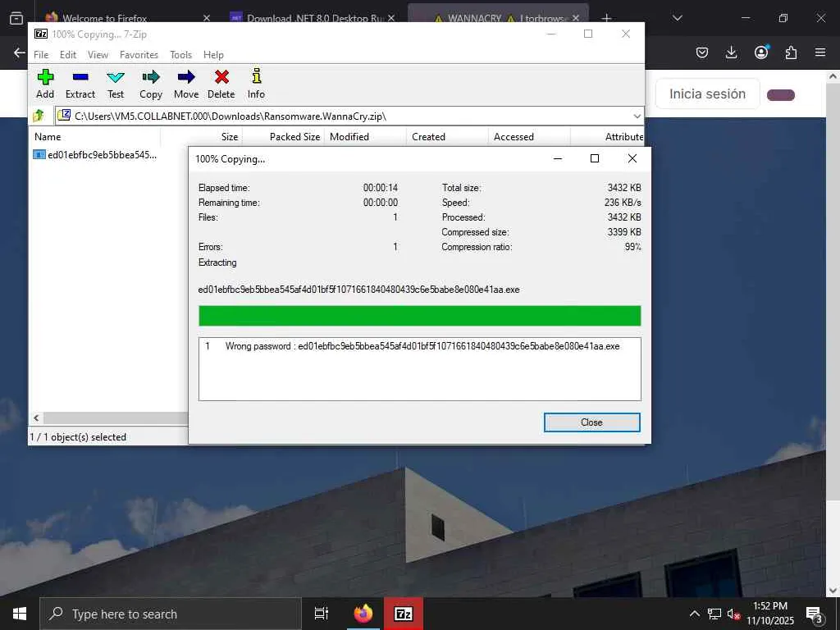Image resolution: width=840 pixels, height=630 pixels.
Task: Minimize the 100% Copying dialog
Action: 558,158
